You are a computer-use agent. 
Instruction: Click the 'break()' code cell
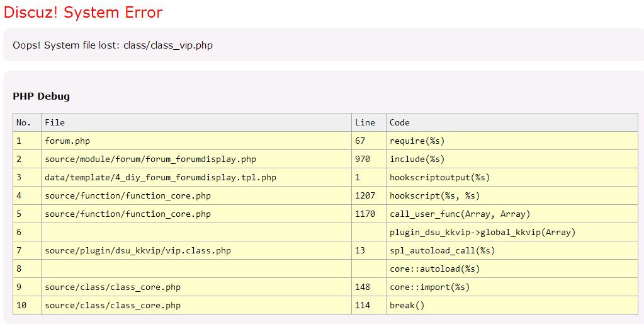click(x=512, y=306)
